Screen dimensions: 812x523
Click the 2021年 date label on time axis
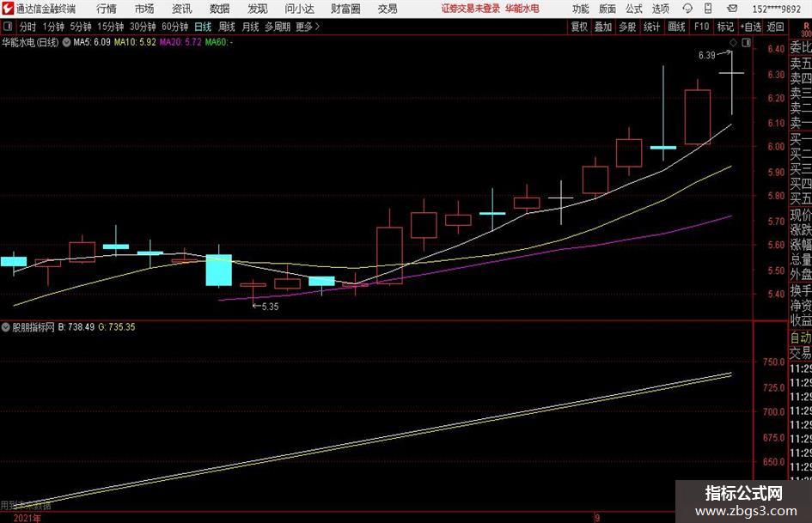coord(27,518)
